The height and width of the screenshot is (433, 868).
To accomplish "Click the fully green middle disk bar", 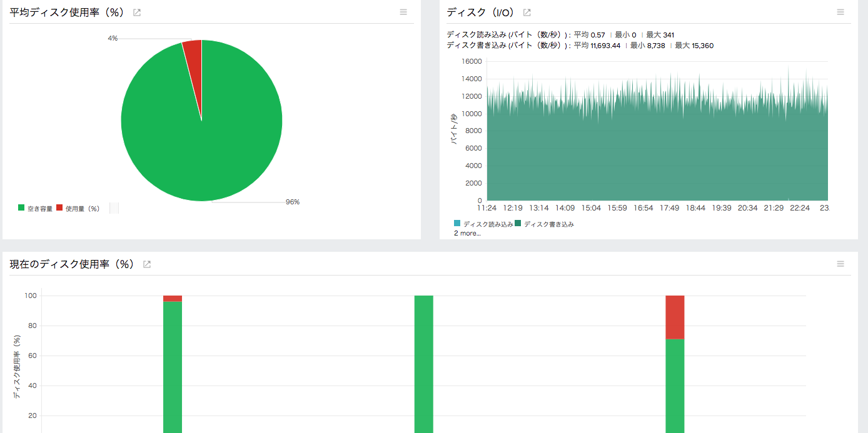I will [424, 364].
